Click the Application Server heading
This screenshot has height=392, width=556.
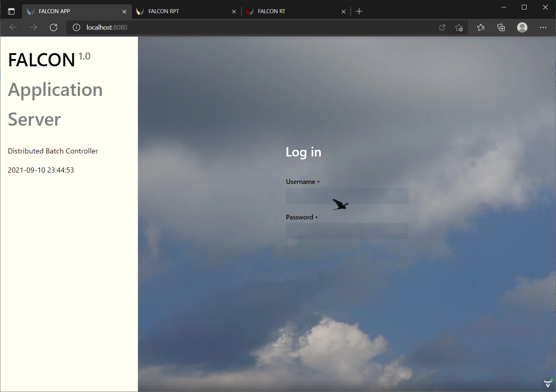[55, 105]
